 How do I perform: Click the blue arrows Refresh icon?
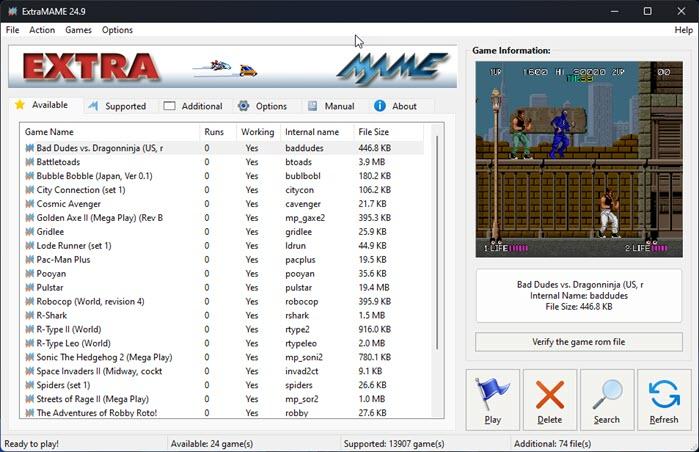[x=664, y=394]
